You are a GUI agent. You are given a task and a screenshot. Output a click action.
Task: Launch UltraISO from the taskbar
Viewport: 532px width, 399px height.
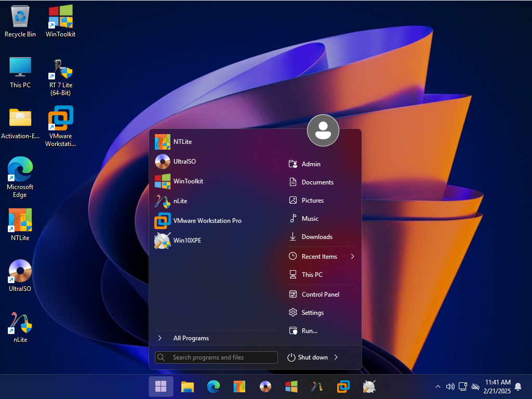coord(265,387)
